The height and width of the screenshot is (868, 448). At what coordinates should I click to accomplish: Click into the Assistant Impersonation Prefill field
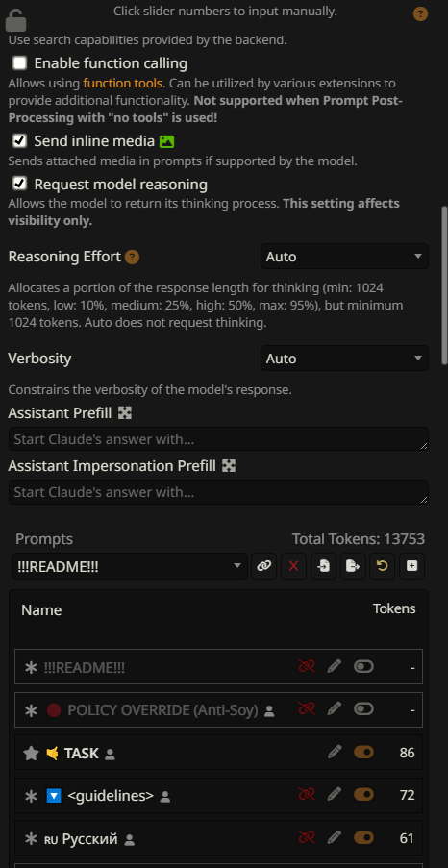coord(218,492)
